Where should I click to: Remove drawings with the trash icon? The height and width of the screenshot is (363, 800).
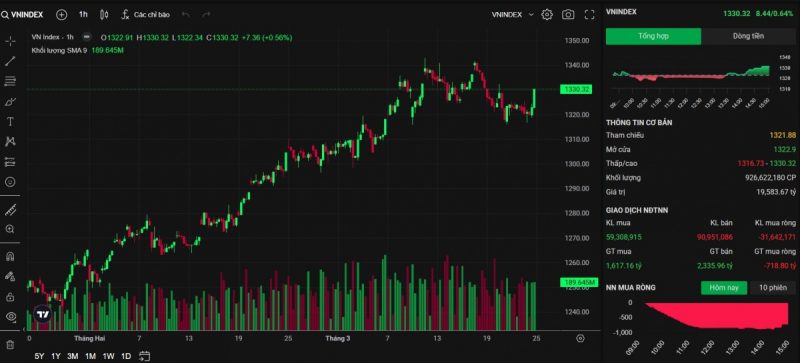[x=10, y=345]
